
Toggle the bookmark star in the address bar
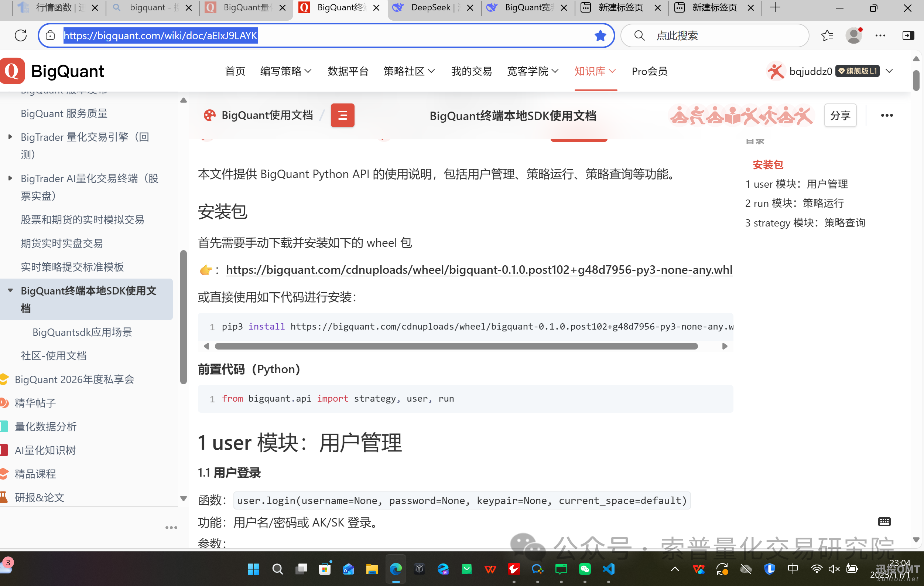[x=600, y=35]
